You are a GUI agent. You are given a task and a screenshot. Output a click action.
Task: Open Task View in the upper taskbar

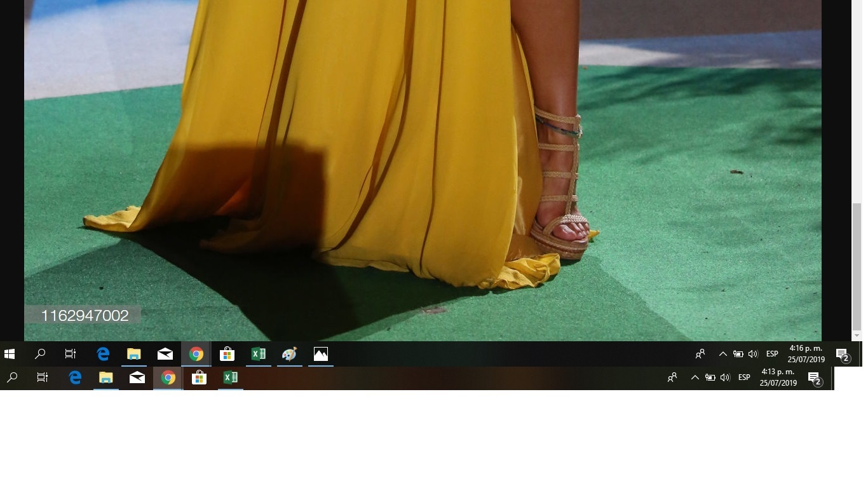(71, 354)
